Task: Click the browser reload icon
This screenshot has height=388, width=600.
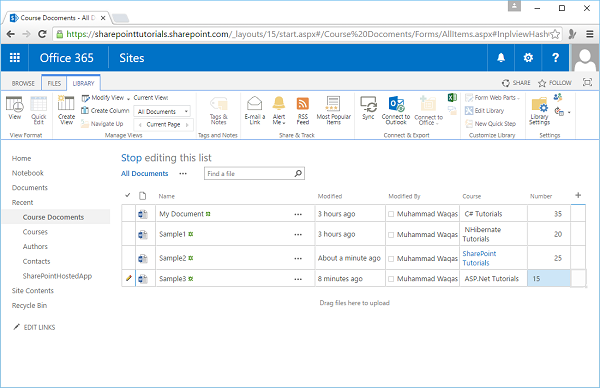Action: tap(42, 34)
